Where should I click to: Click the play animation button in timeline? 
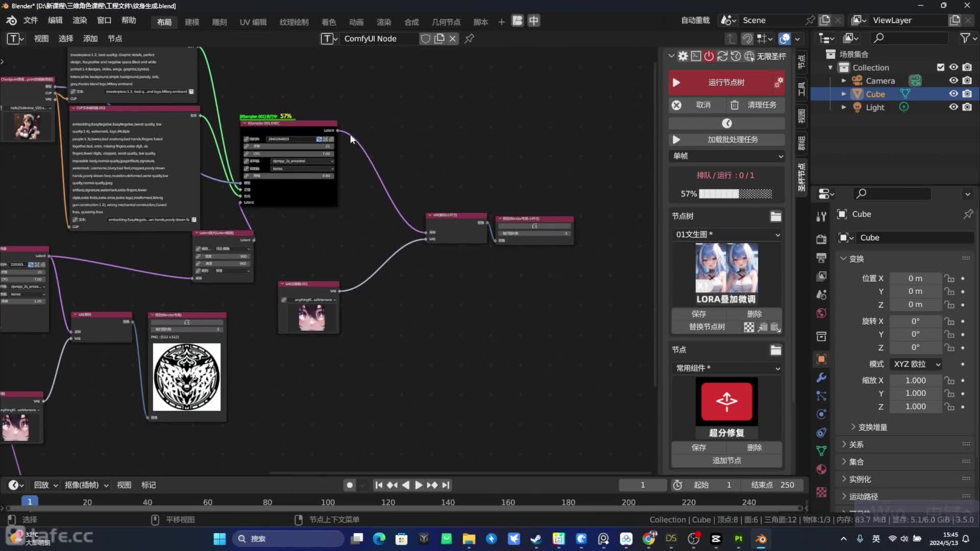click(419, 485)
